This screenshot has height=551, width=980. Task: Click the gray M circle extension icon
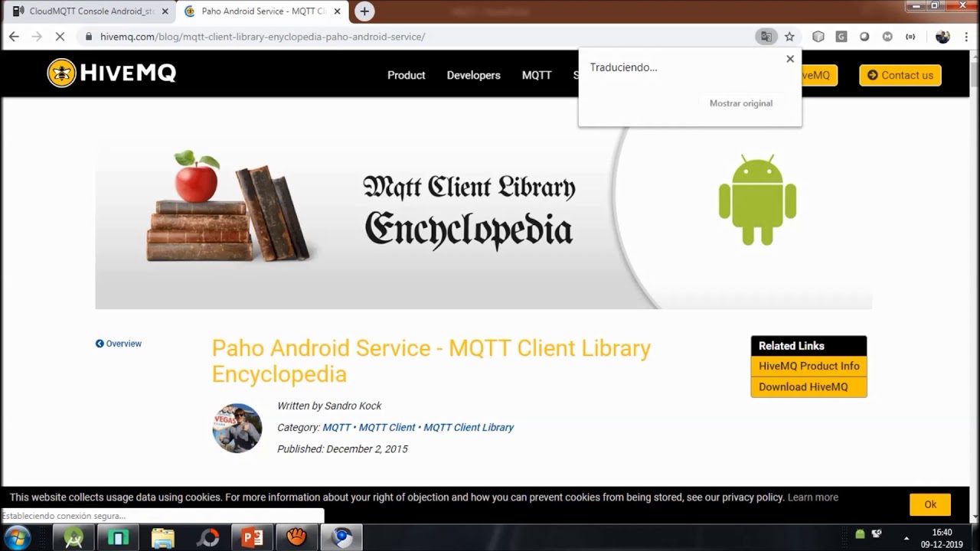click(887, 36)
